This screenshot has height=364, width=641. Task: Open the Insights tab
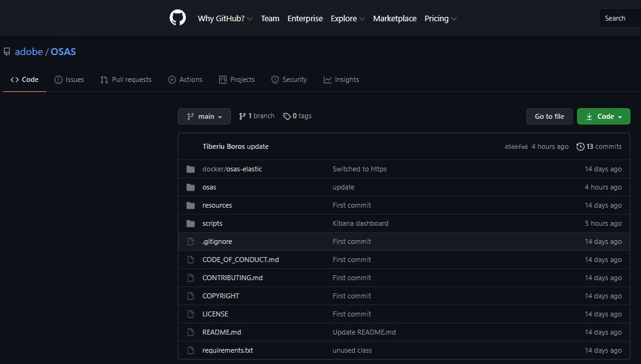pos(341,79)
